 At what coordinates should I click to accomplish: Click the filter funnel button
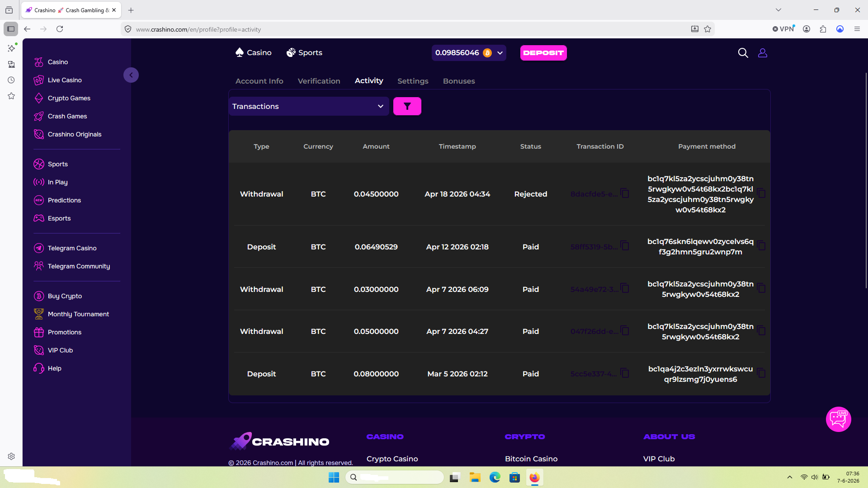(x=407, y=106)
